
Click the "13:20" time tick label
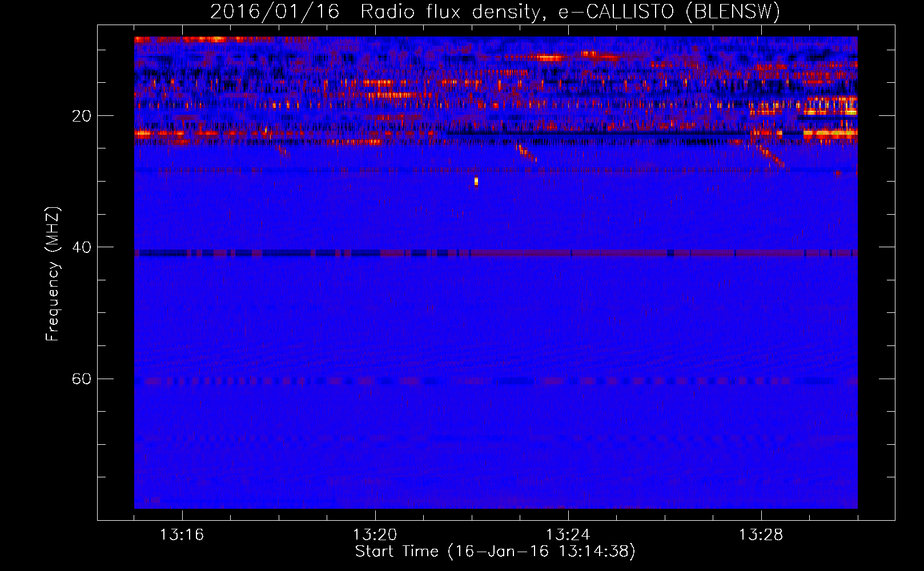(375, 535)
